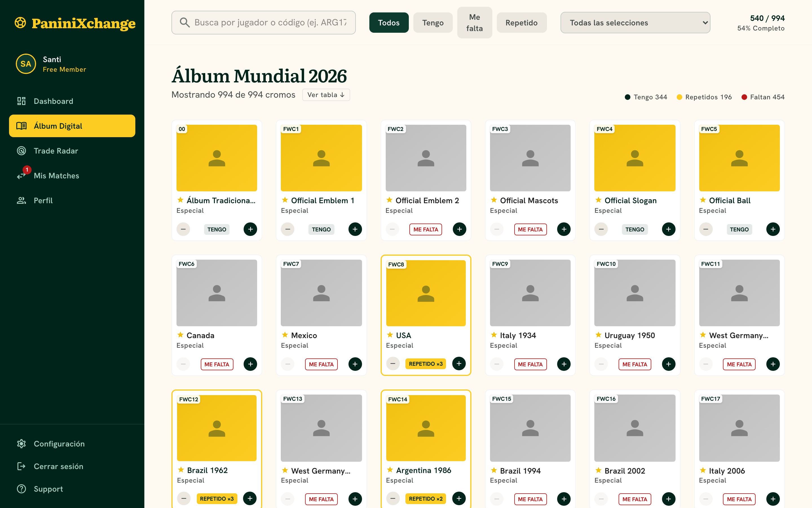Click the ME FALTA badge on Canada
This screenshot has height=508, width=812.
(x=217, y=364)
